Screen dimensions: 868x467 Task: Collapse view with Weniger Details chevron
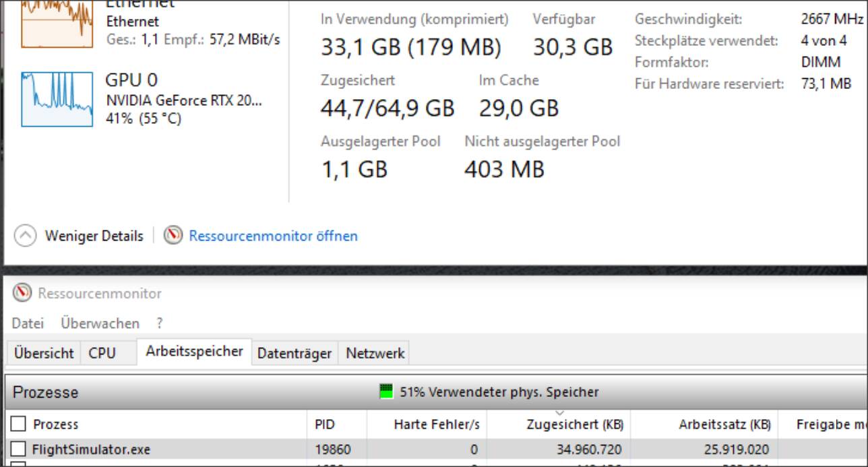tap(26, 236)
